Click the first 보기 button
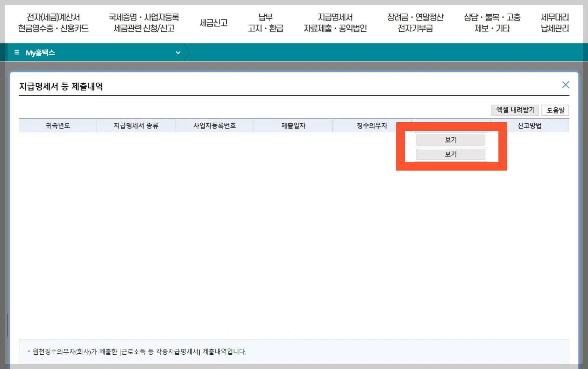 [450, 140]
